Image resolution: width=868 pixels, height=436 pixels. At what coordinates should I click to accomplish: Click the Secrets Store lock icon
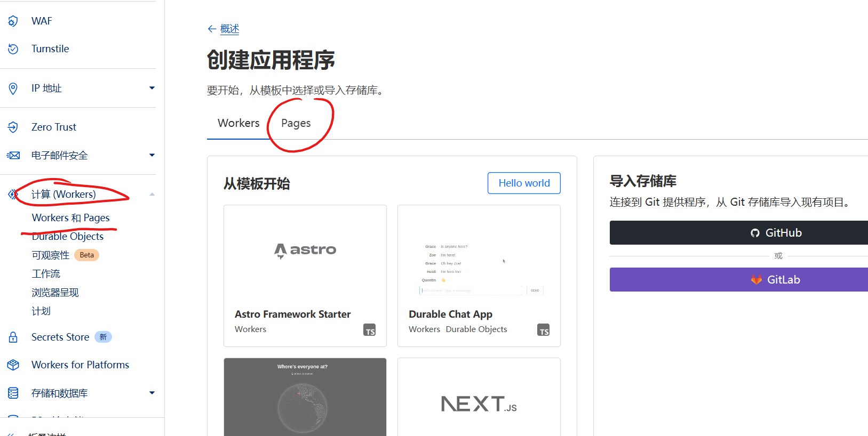coord(13,337)
